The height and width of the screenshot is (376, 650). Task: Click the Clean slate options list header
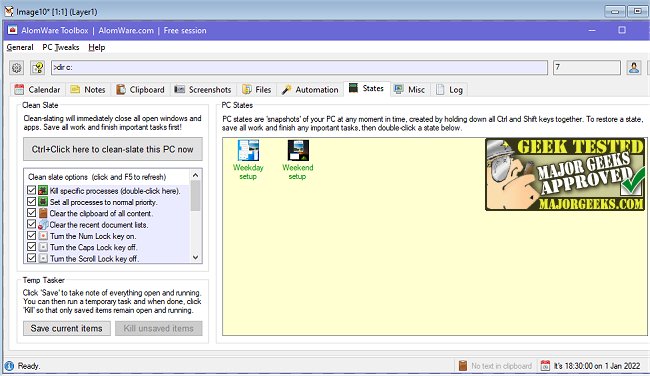(x=97, y=177)
